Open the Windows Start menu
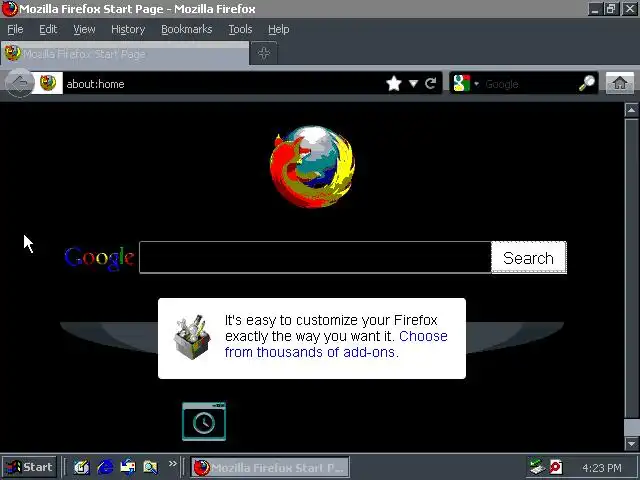This screenshot has width=640, height=480. [x=29, y=467]
